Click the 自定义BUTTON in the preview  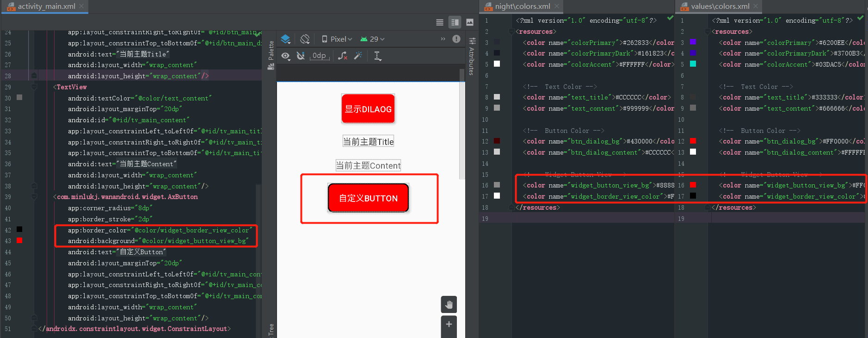click(x=368, y=198)
